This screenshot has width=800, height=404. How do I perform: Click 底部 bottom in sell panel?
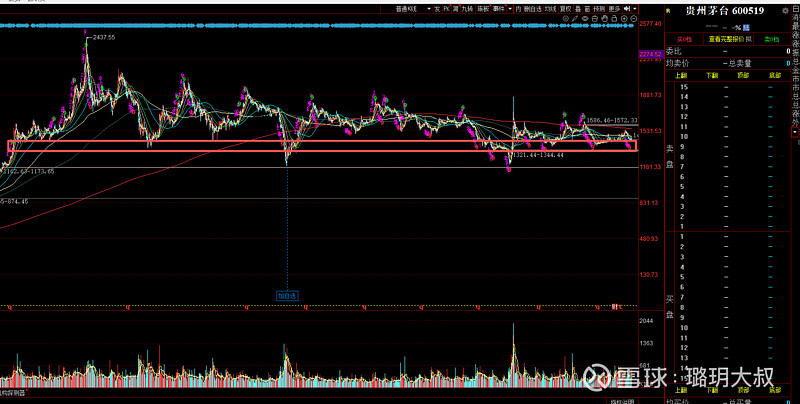pos(774,75)
